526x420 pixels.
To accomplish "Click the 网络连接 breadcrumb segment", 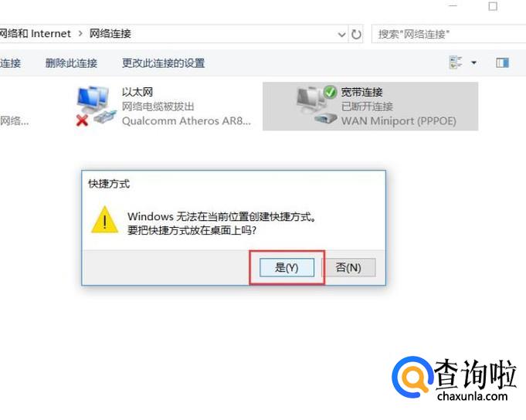I will click(110, 33).
